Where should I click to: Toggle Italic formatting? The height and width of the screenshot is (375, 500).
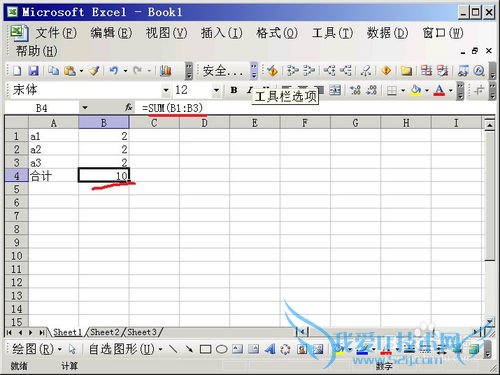pyautogui.click(x=250, y=89)
